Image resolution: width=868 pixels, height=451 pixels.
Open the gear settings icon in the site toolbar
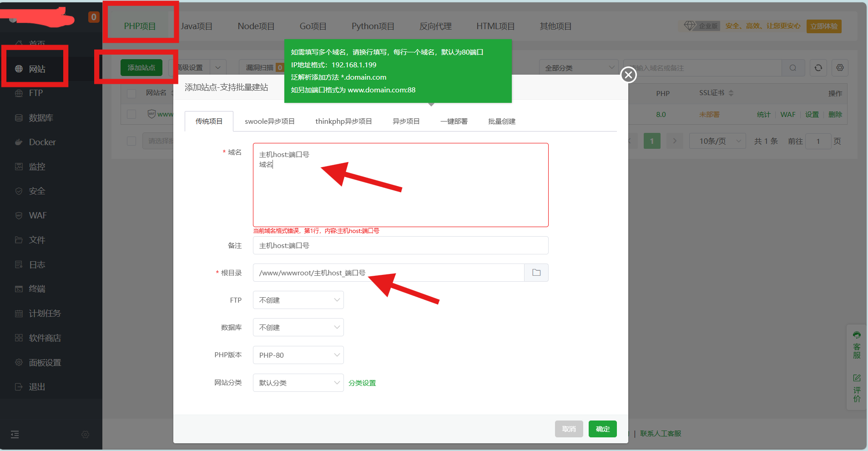point(840,68)
